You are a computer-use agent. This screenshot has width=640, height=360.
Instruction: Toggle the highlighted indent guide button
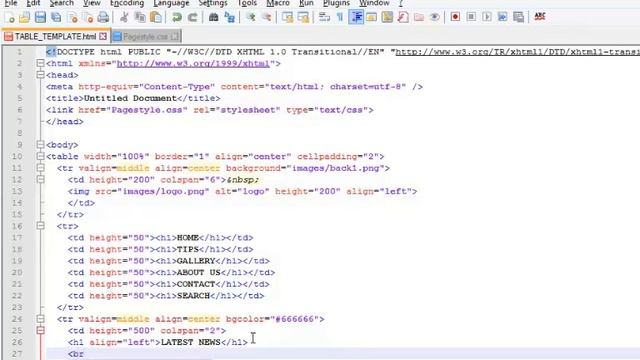356,17
